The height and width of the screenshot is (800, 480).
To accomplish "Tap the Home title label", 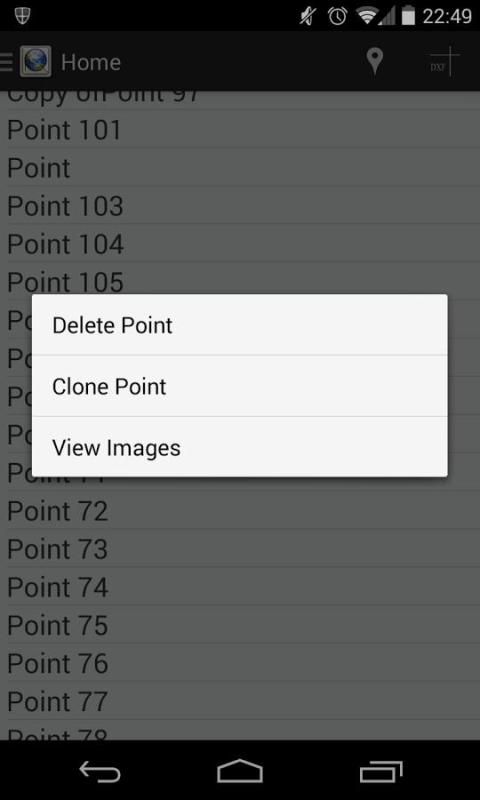I will point(91,62).
